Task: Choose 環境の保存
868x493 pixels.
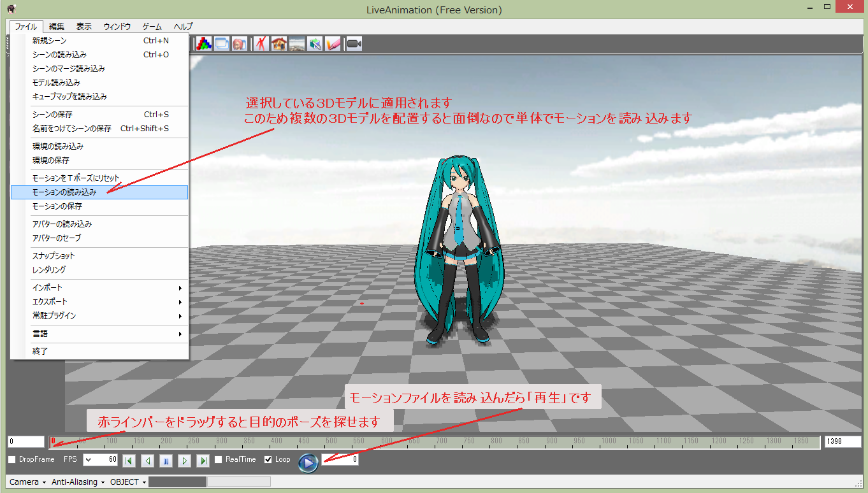Action: [x=100, y=160]
